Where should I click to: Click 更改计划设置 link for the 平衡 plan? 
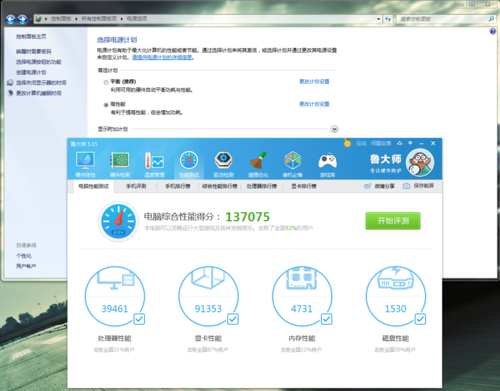pos(314,81)
